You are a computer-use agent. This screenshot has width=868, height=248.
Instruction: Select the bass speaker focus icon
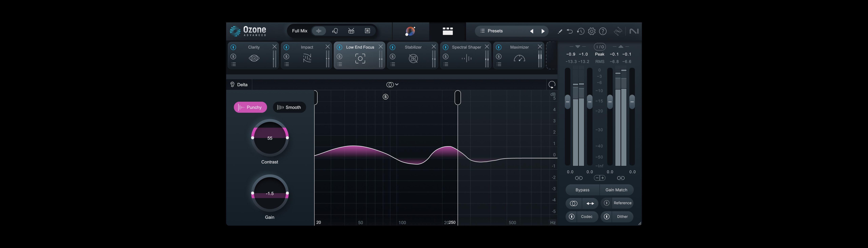point(368,31)
